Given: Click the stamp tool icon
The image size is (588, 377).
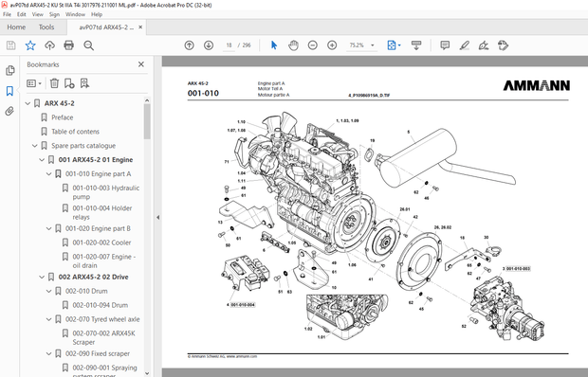Looking at the screenshot, I should coord(503,45).
